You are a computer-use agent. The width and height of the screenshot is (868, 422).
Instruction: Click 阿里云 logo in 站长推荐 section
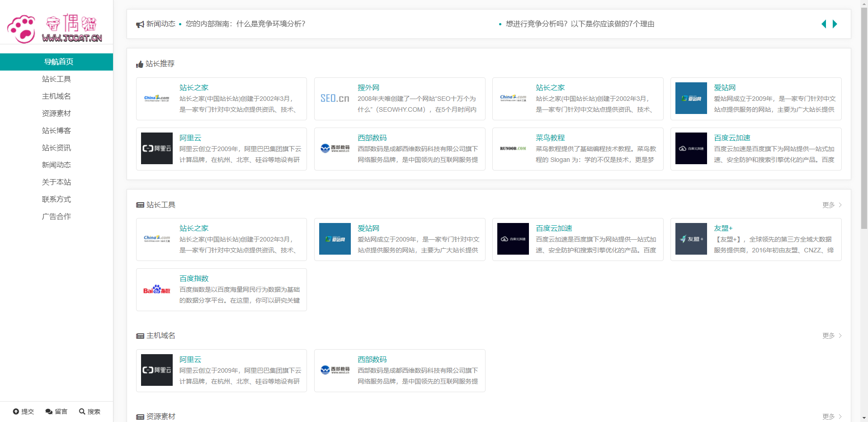[157, 148]
